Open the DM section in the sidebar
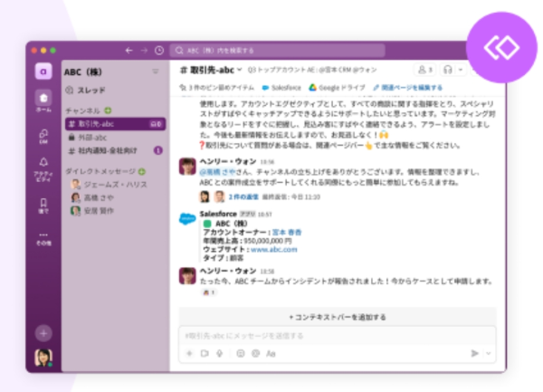Viewport: 543px width, 392px height. 43,136
